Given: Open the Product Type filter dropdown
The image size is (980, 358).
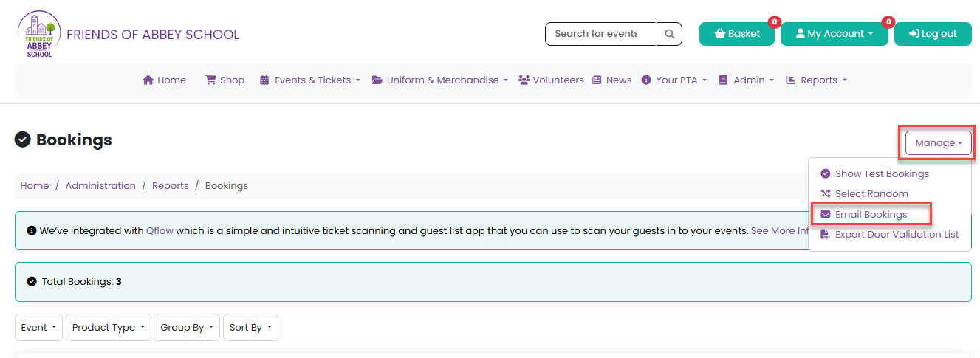Looking at the screenshot, I should 109,328.
